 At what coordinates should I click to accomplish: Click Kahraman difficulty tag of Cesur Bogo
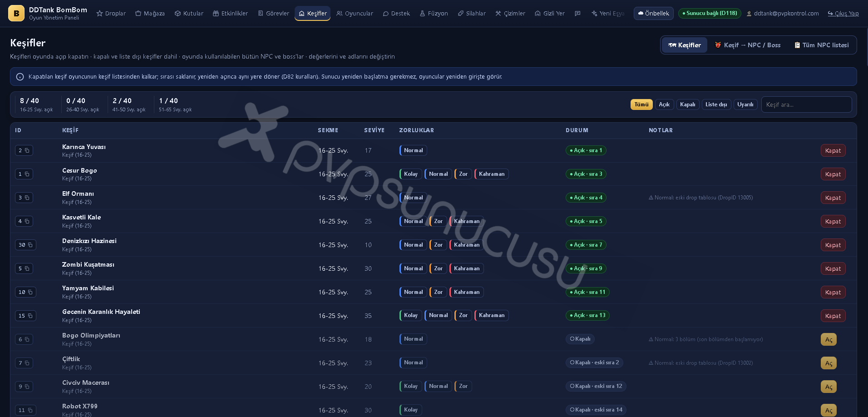(x=491, y=174)
